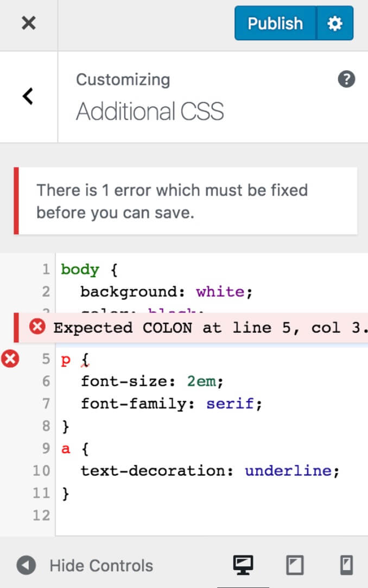
Task: Click the 'underline' value on line 10
Action: click(288, 471)
